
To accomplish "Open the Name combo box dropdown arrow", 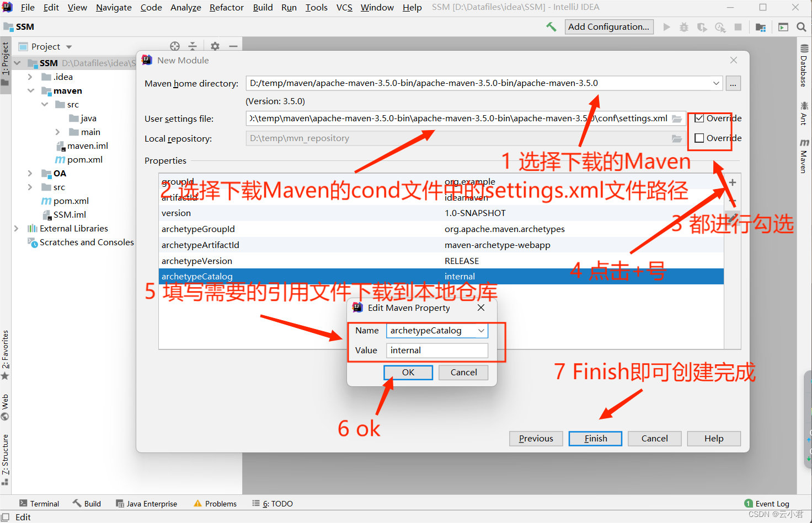I will pos(481,331).
